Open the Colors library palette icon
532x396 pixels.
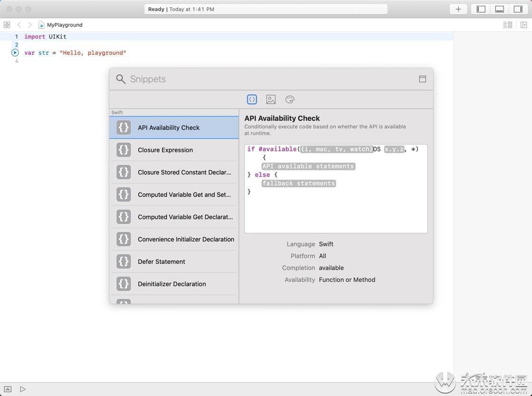click(290, 99)
